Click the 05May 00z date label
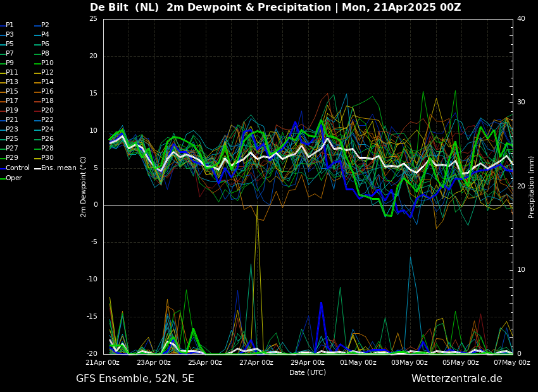Viewport: 538px width, 392px height. click(461, 362)
